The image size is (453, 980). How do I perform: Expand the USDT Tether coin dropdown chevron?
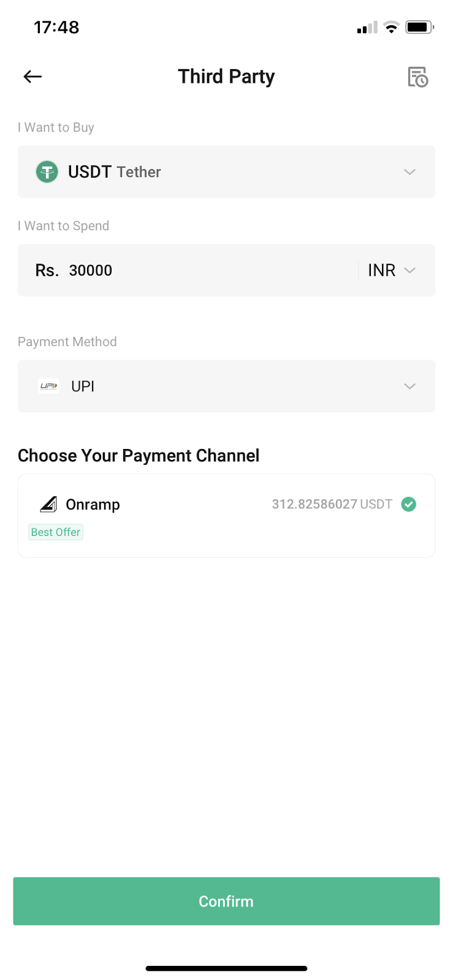click(410, 172)
